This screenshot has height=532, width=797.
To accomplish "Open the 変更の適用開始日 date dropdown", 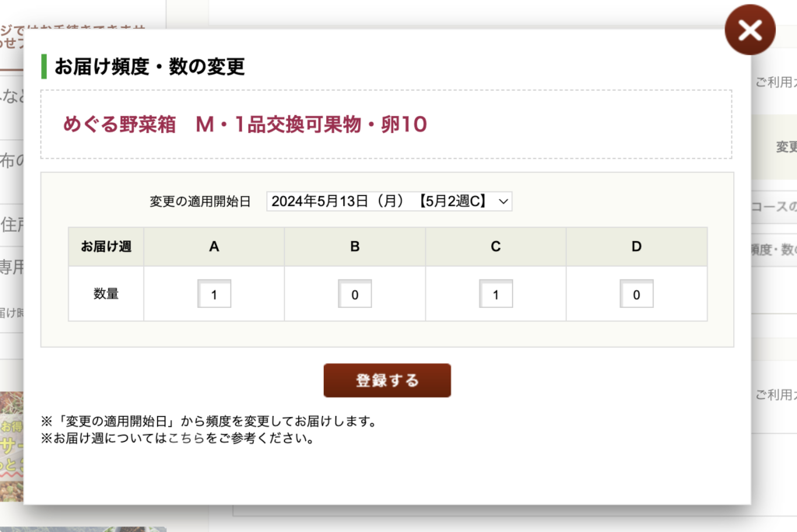I will (389, 201).
